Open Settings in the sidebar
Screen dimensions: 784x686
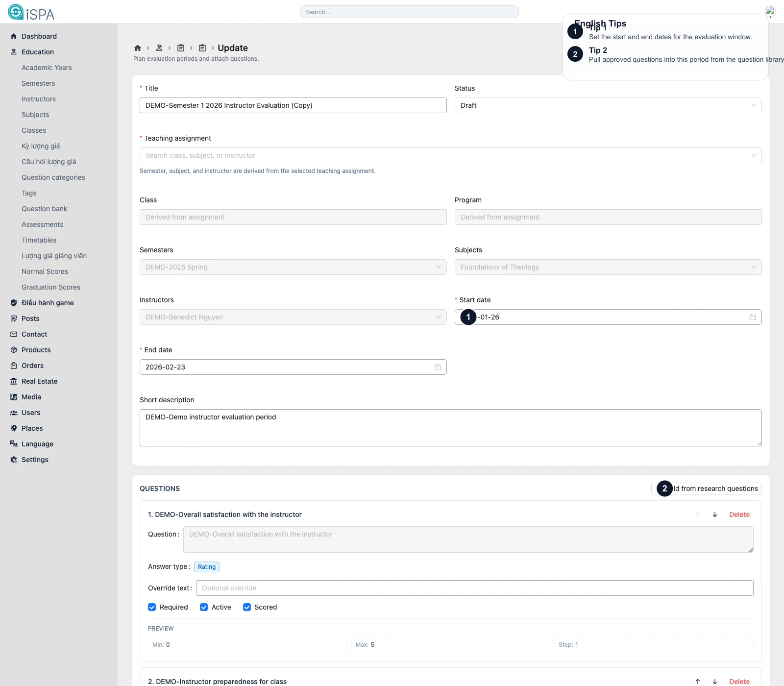coord(35,460)
